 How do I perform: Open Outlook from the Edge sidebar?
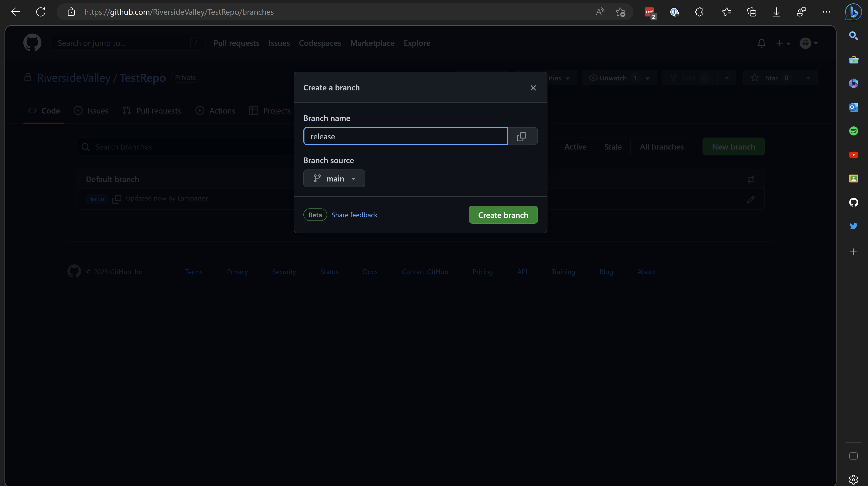(x=854, y=107)
